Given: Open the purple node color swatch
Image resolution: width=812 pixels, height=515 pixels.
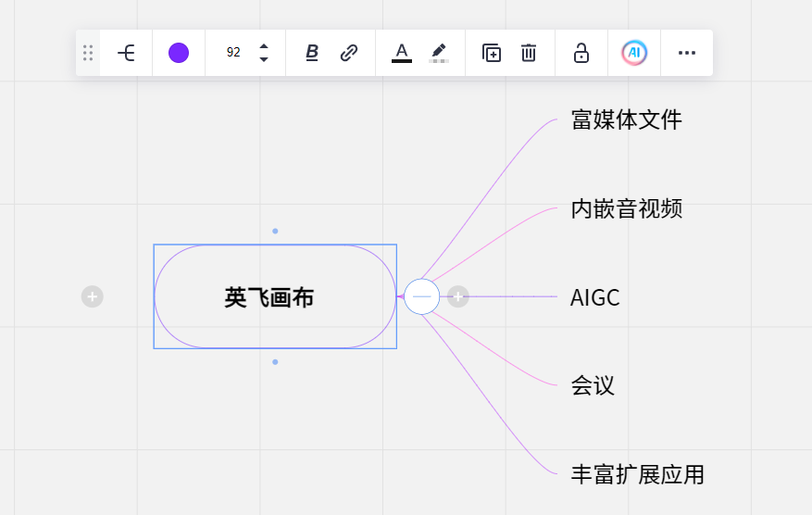Looking at the screenshot, I should tap(179, 53).
